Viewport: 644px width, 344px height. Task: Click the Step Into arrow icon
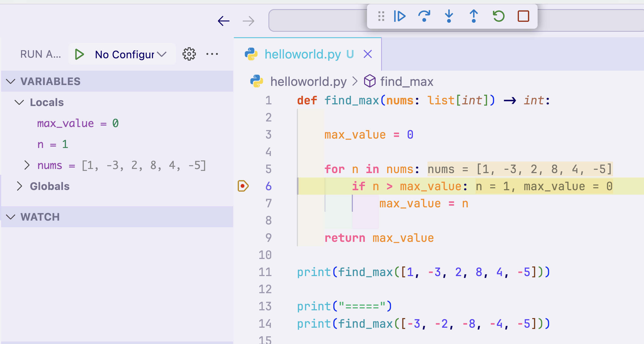[x=449, y=16]
